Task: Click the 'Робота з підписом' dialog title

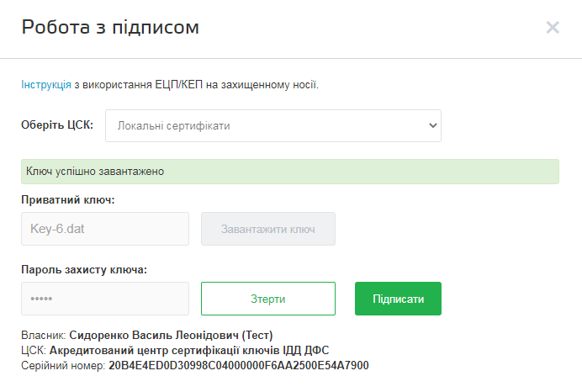Action: pyautogui.click(x=110, y=27)
